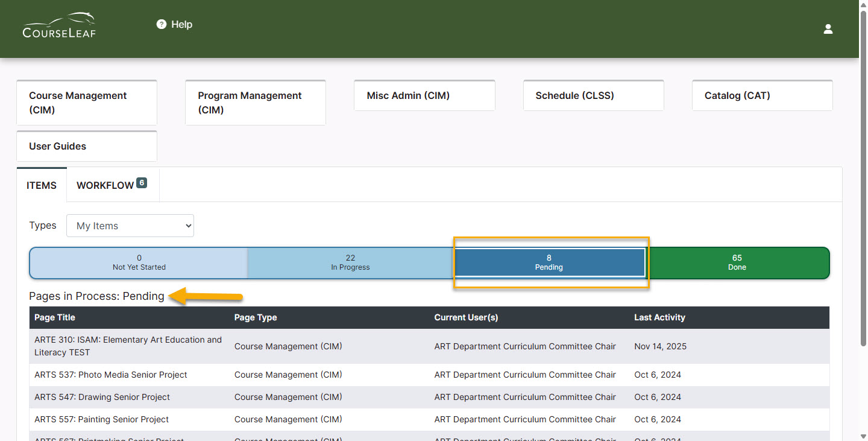Open ARTE 310 Elementary Art Education page
868x441 pixels.
point(128,346)
